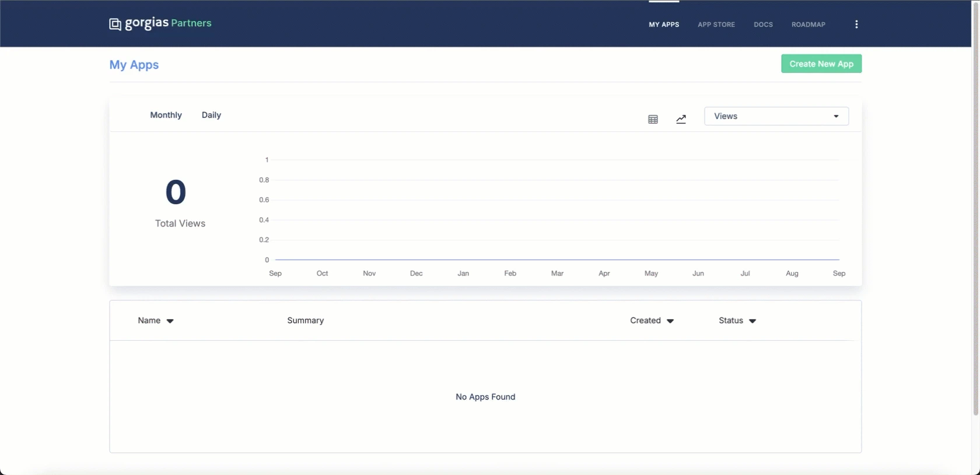Screen dimensions: 980x475
Task: Click the Gorgias Partners logo
Action: [x=160, y=23]
